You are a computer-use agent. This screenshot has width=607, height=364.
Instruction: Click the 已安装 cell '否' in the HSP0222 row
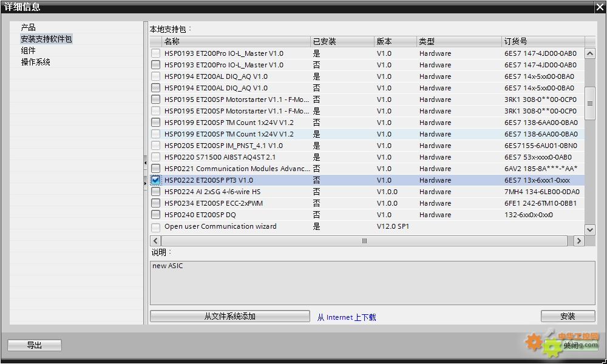(317, 180)
